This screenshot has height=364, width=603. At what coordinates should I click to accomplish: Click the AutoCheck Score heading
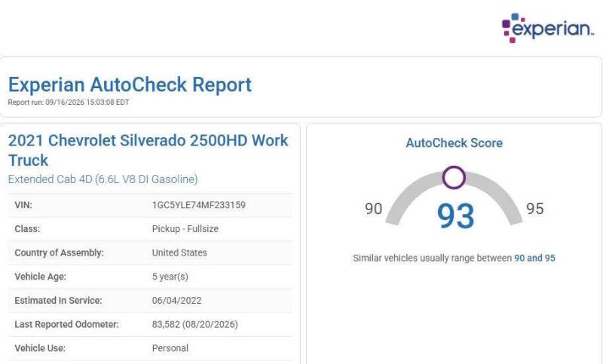(x=455, y=143)
